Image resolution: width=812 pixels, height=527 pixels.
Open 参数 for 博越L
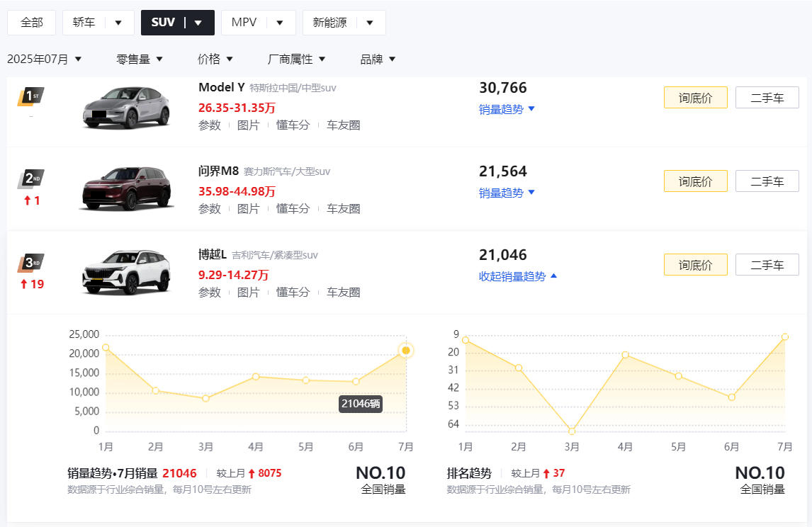coord(210,293)
